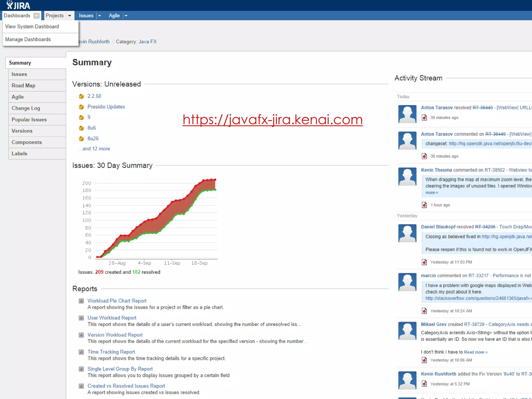
Task: Click the 2.2.60 version package icon
Action: click(81, 96)
